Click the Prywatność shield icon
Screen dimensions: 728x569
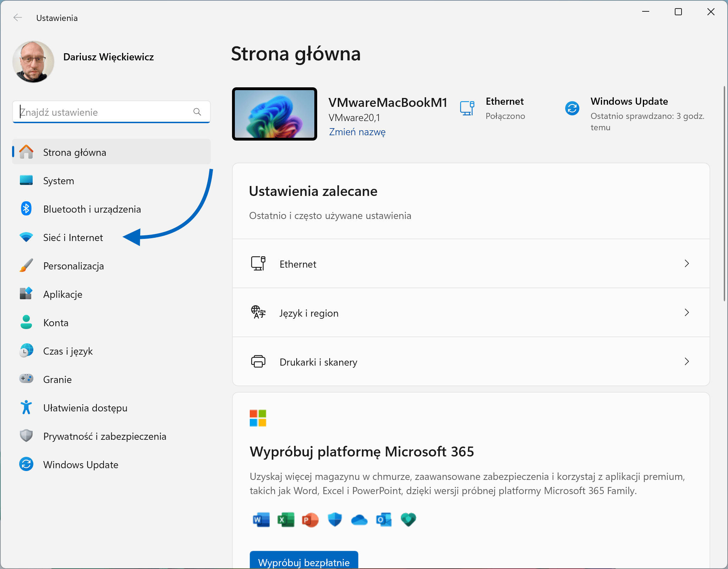(26, 436)
